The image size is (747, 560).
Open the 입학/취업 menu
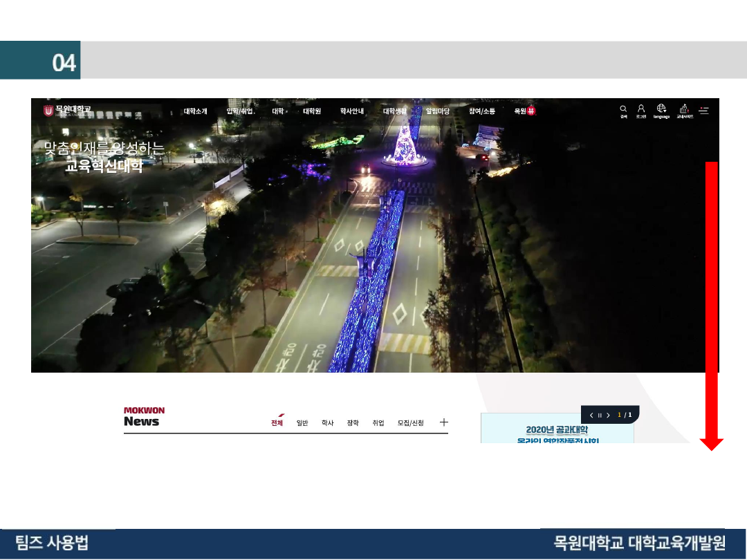239,111
